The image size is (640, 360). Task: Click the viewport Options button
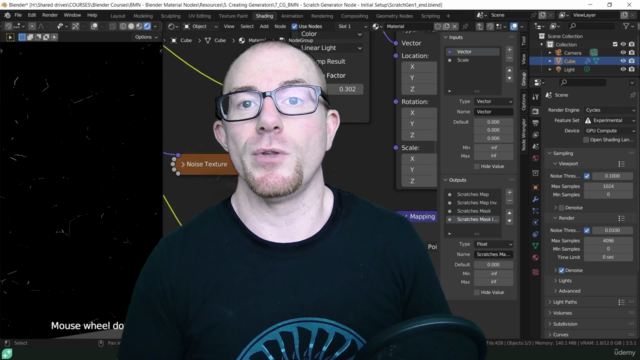tap(146, 37)
